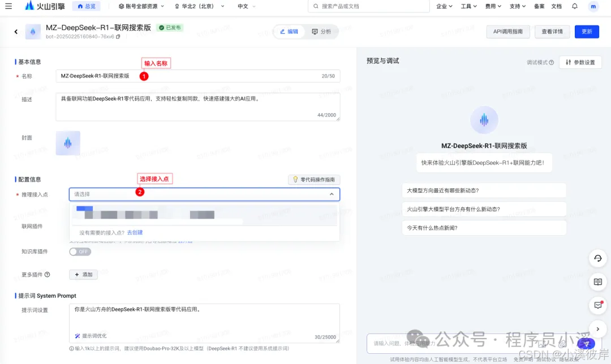611x364 pixels.
Task: Pick suggestion 大模型方向最近有哪些新动态?
Action: [484, 190]
